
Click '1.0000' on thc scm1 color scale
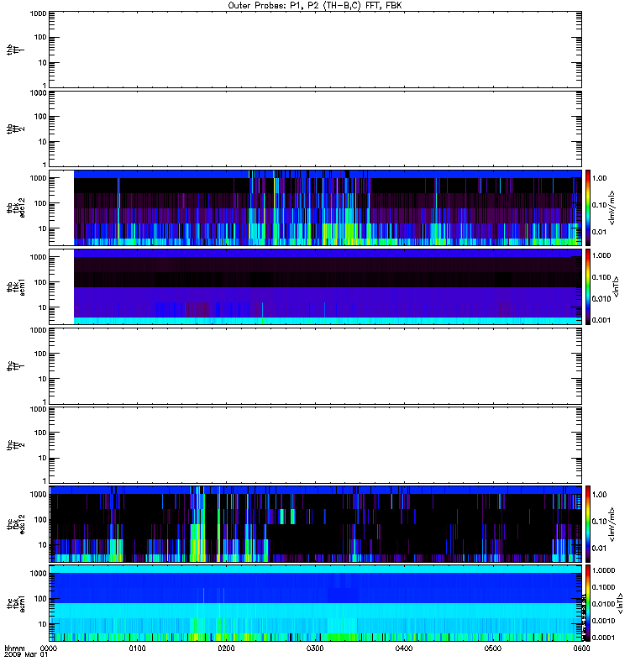(x=603, y=570)
